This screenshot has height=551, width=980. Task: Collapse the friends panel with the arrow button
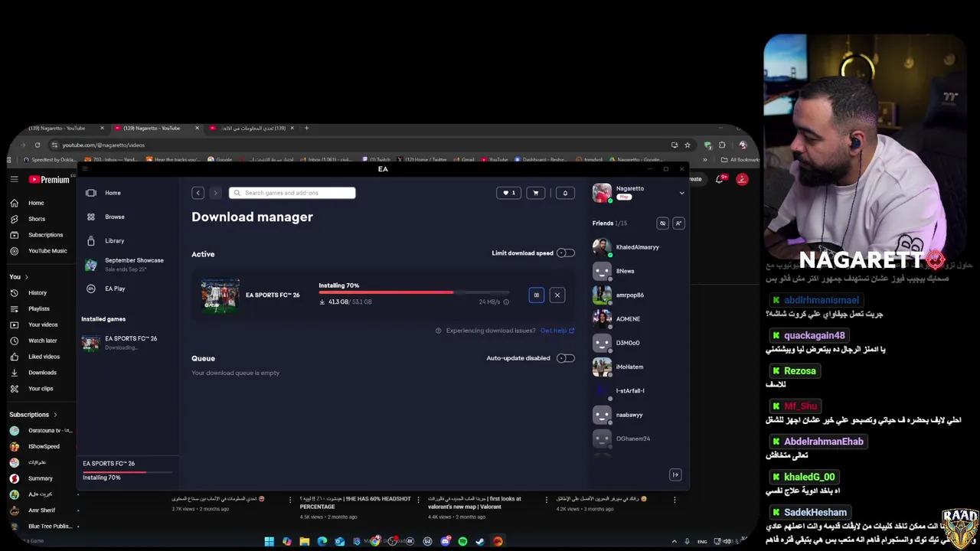(x=675, y=474)
